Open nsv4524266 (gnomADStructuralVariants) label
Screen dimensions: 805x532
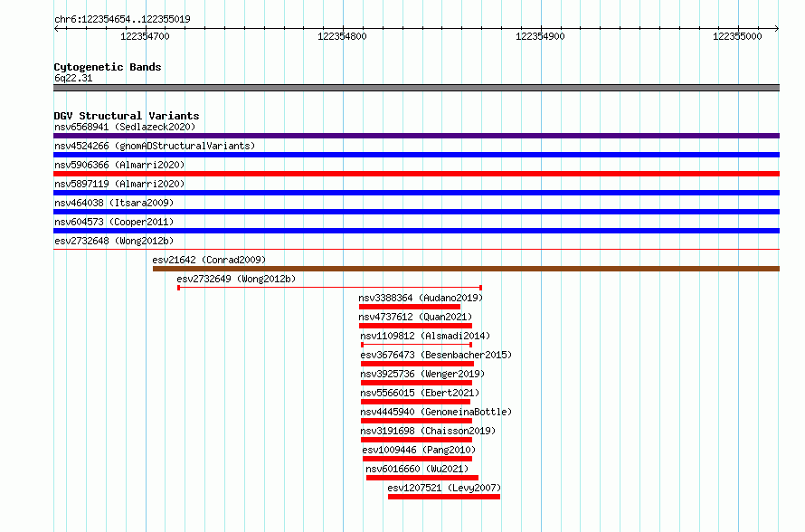coord(155,146)
